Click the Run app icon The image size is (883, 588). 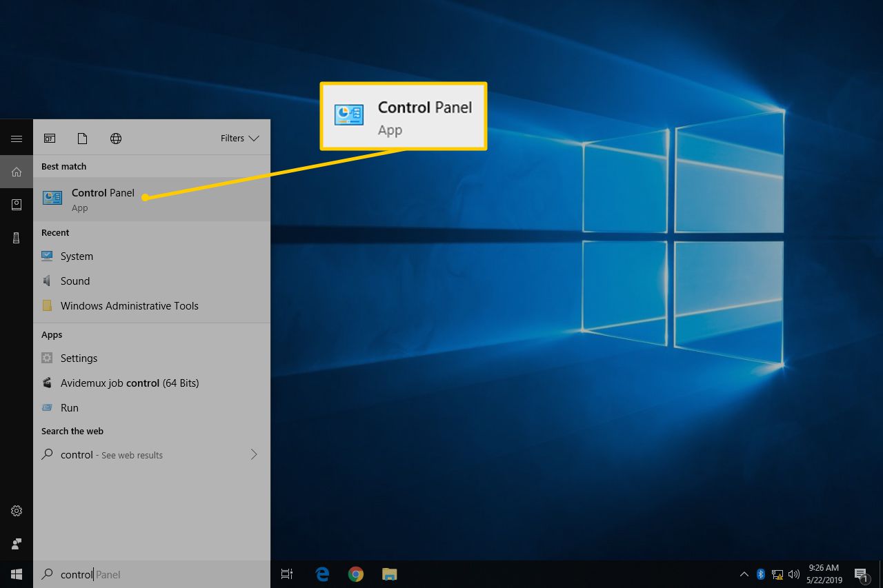click(x=47, y=407)
